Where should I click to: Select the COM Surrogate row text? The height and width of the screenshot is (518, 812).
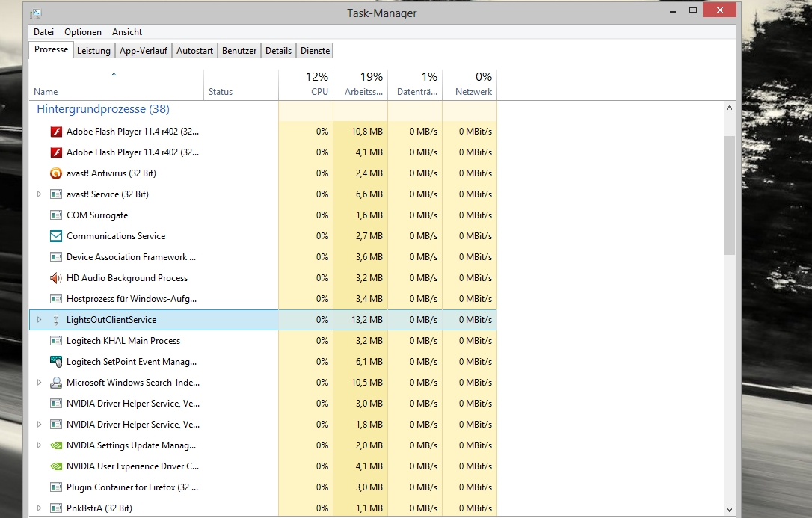97,215
